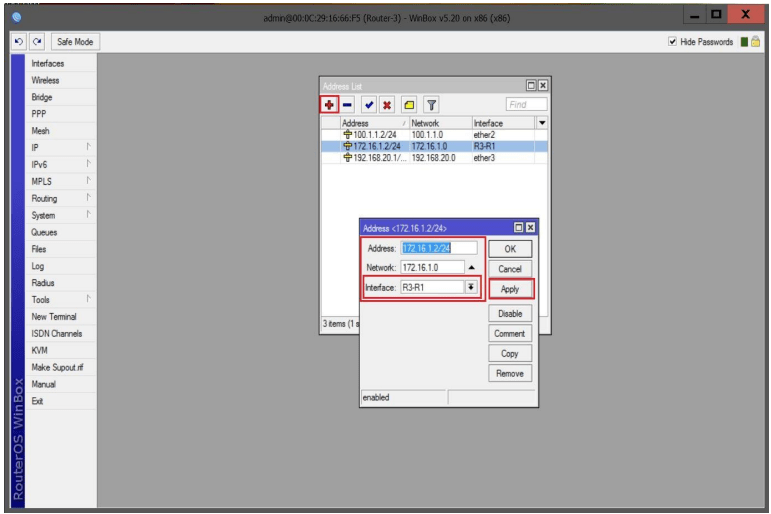The height and width of the screenshot is (514, 771).
Task: Click OK in the address dialog
Action: click(509, 249)
